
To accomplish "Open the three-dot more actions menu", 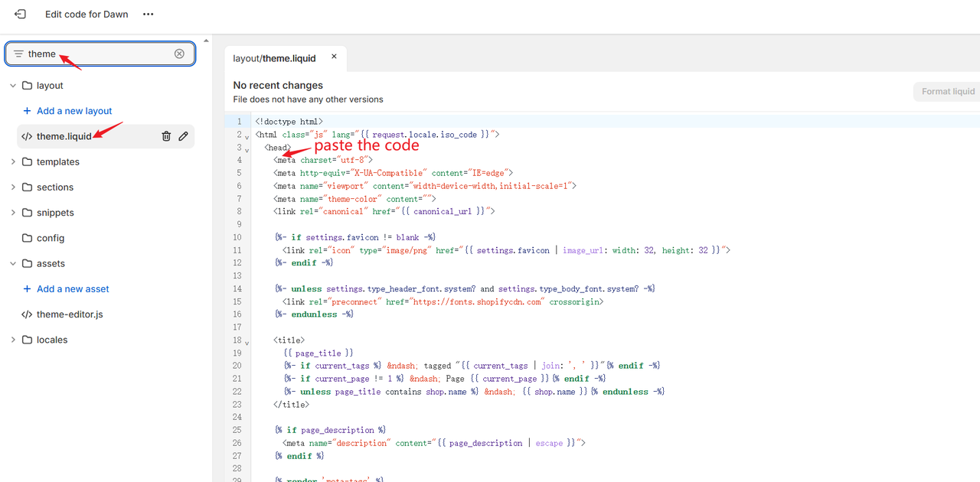I will point(148,15).
